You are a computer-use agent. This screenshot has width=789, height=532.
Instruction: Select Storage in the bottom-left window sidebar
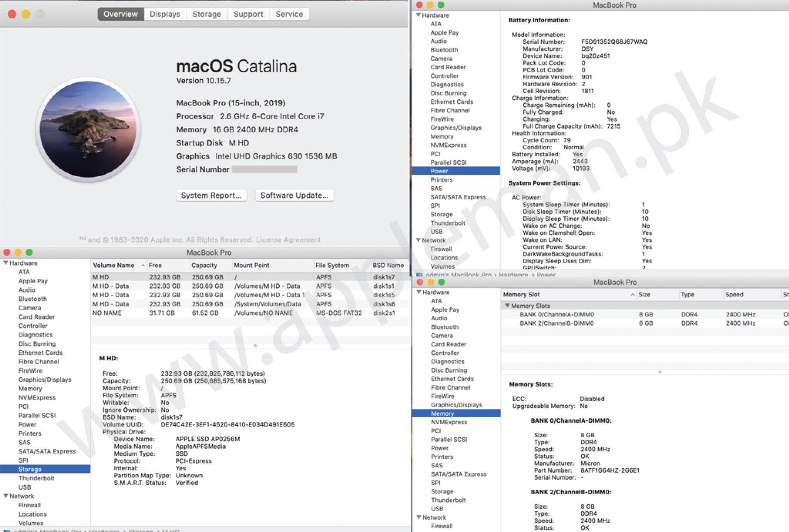(45, 469)
